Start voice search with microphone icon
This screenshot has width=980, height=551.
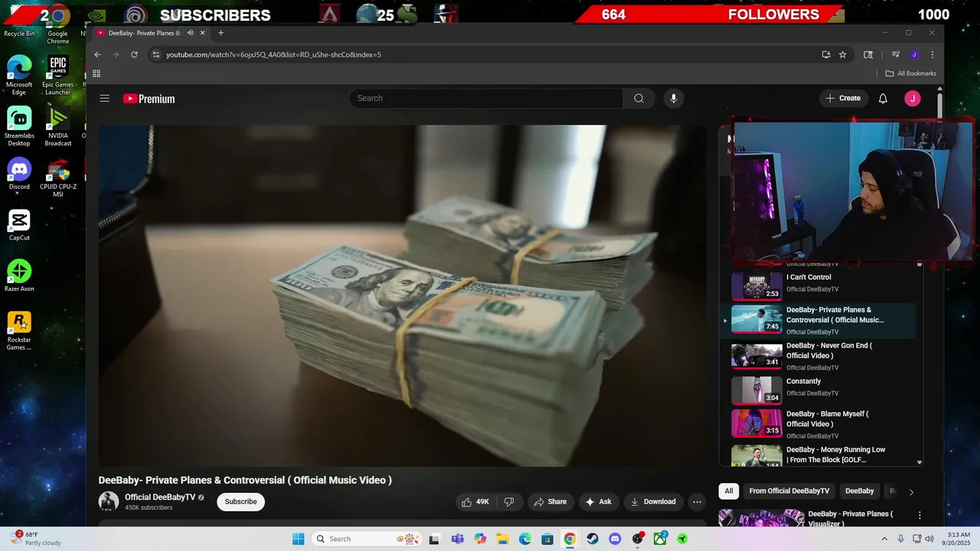coord(673,98)
